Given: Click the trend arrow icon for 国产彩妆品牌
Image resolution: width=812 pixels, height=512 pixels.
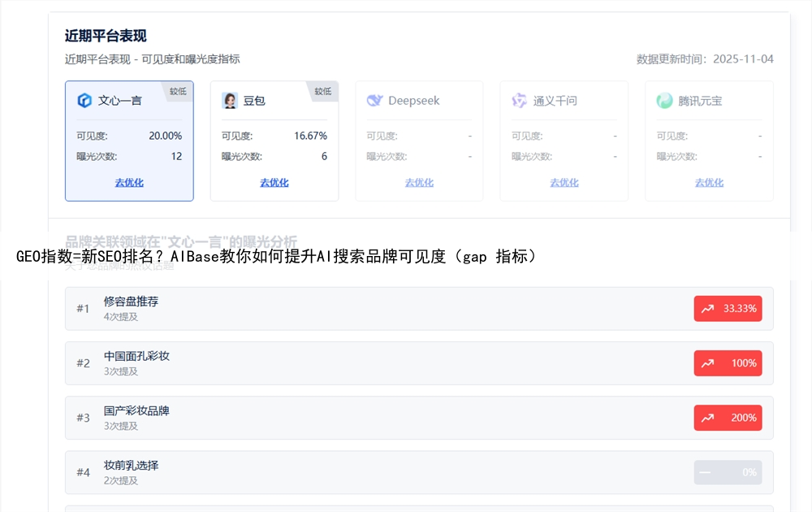Looking at the screenshot, I should [707, 418].
